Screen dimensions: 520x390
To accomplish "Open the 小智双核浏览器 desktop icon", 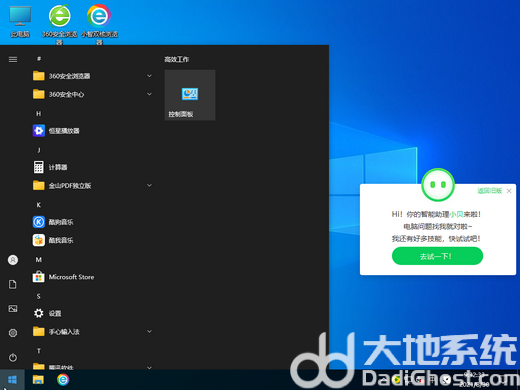I will pyautogui.click(x=99, y=23).
